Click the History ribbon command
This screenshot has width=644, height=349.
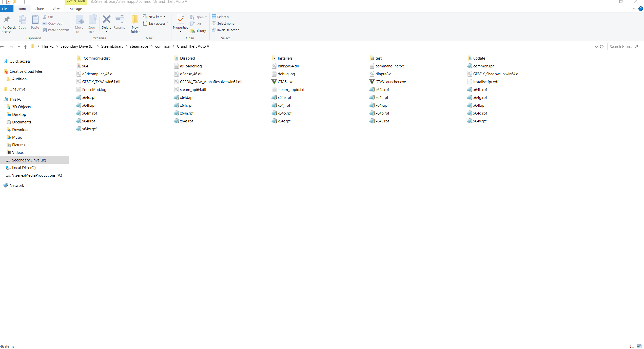click(x=198, y=31)
